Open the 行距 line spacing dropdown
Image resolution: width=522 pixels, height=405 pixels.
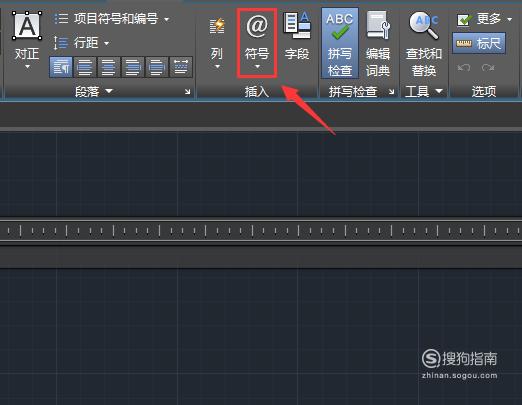coord(82,43)
